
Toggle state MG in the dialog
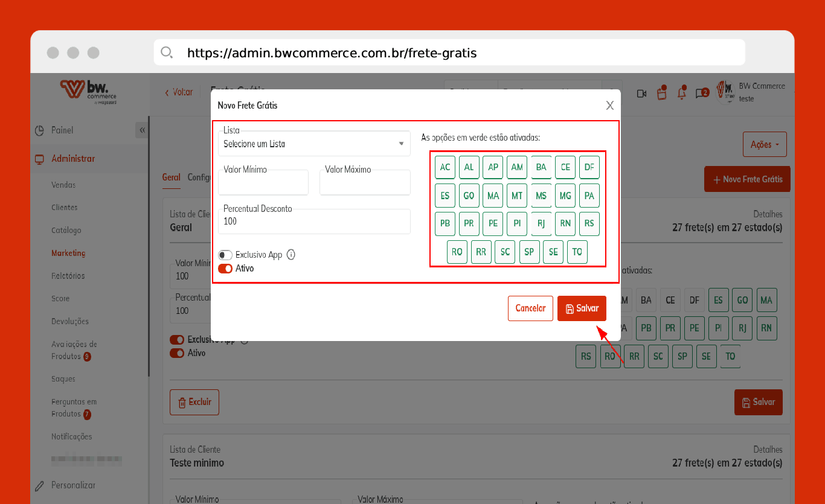(x=565, y=196)
